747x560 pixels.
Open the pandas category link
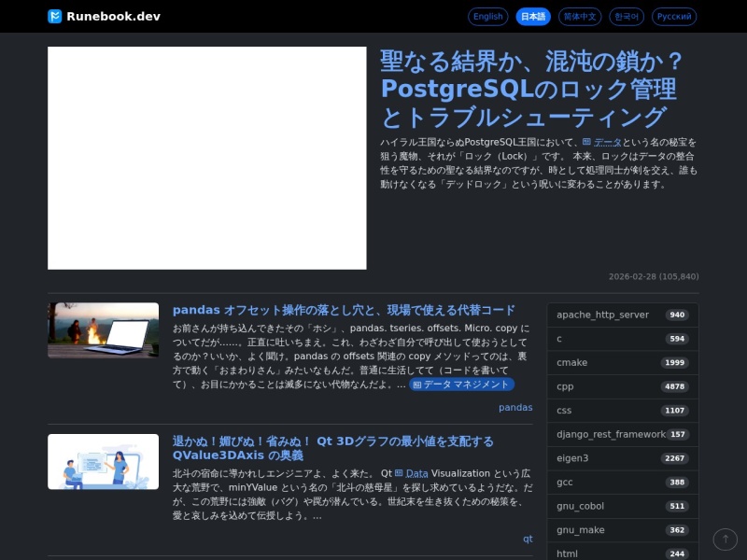click(515, 408)
